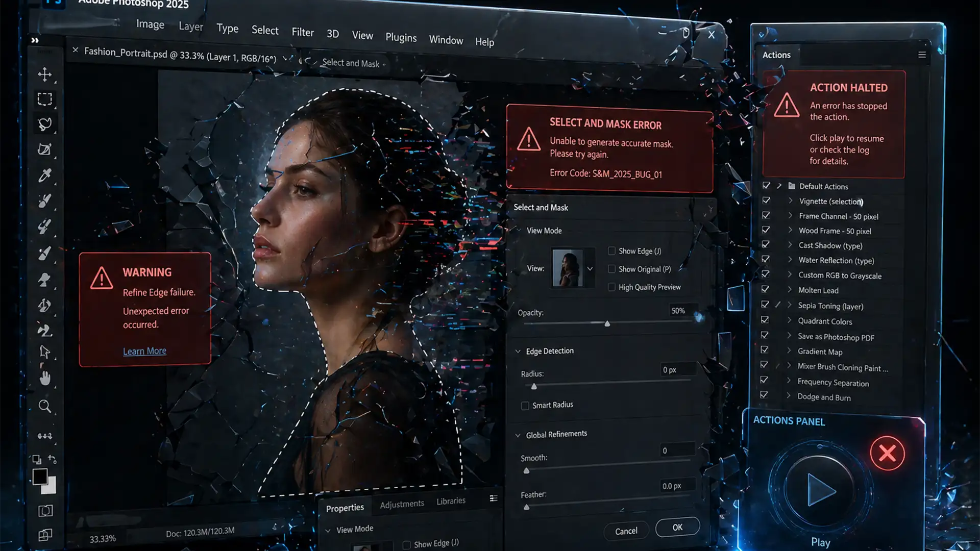Select the Lasso tool in the toolbar

click(45, 124)
